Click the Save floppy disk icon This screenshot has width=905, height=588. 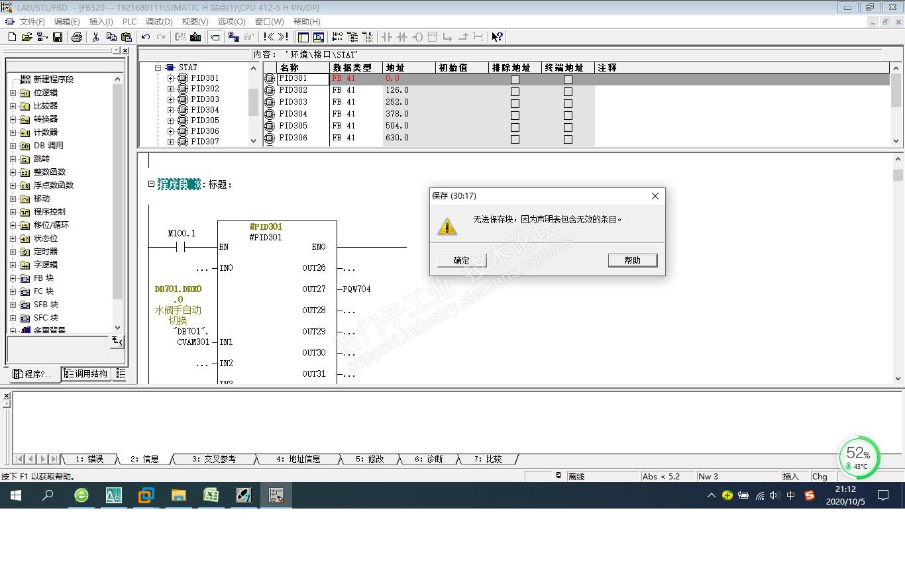[58, 37]
